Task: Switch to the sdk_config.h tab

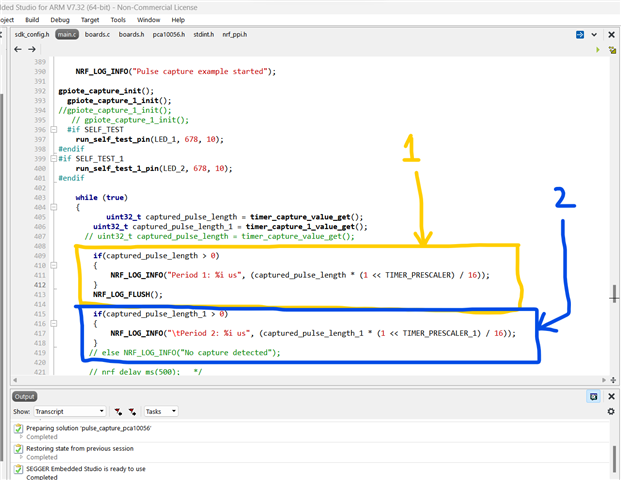Action: pyautogui.click(x=32, y=34)
